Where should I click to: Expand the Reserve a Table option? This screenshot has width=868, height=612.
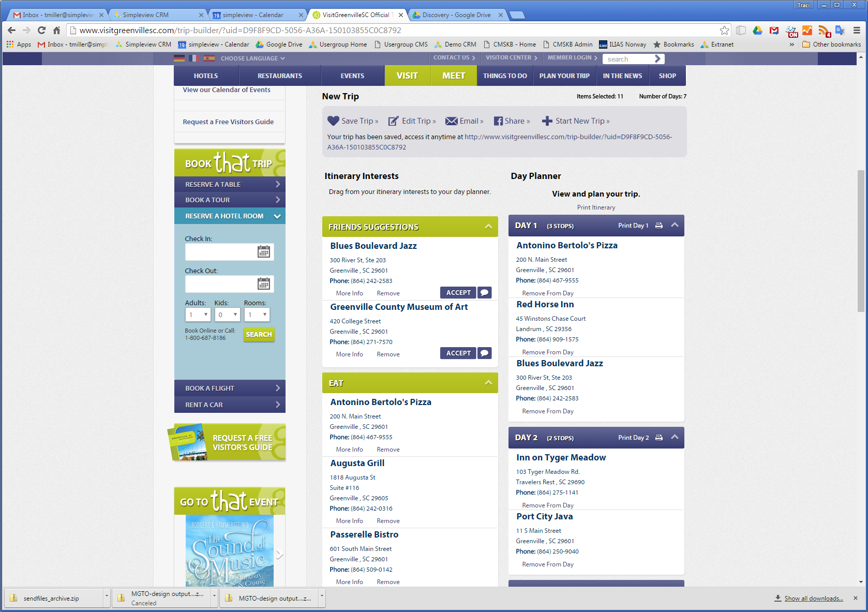230,184
